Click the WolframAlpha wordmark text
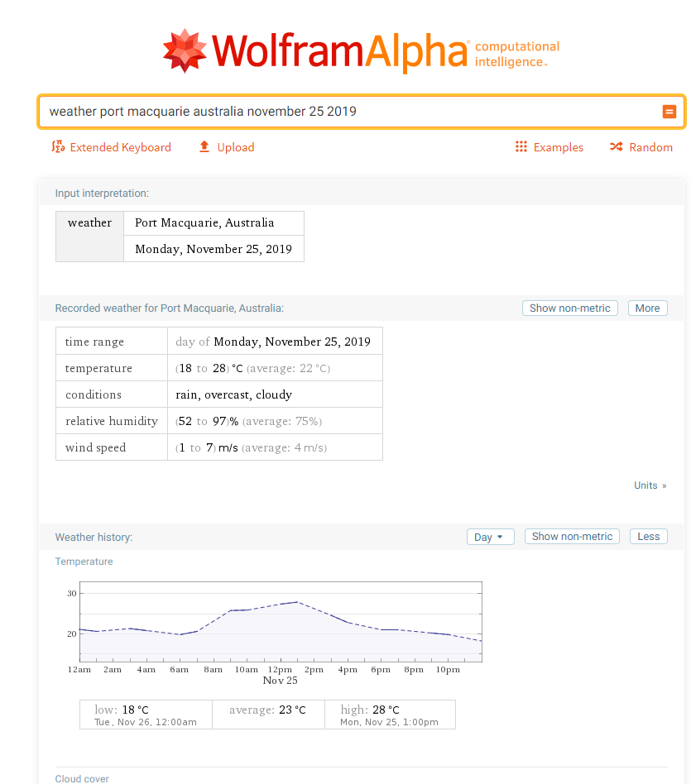This screenshot has height=784, width=691. point(340,51)
